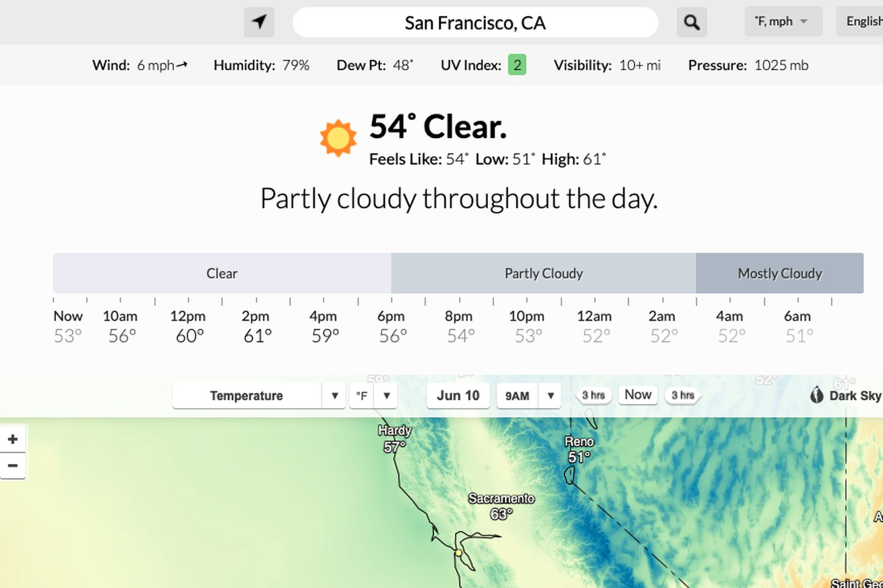
Task: Expand the Temperature layer dropdown arrow
Action: (x=334, y=395)
